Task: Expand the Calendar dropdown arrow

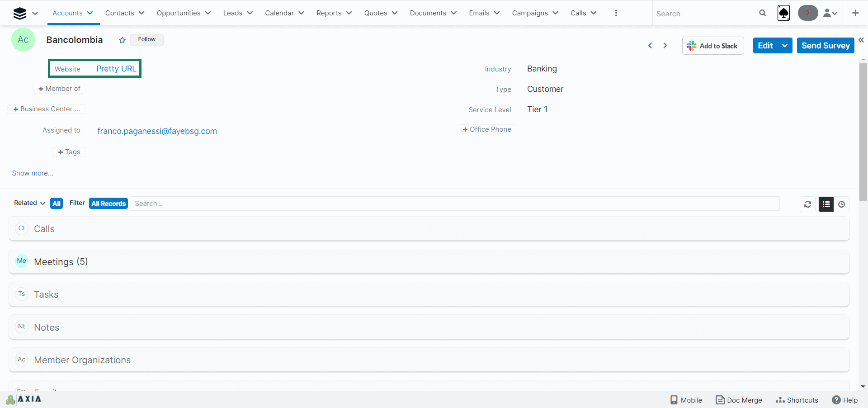Action: click(x=302, y=13)
